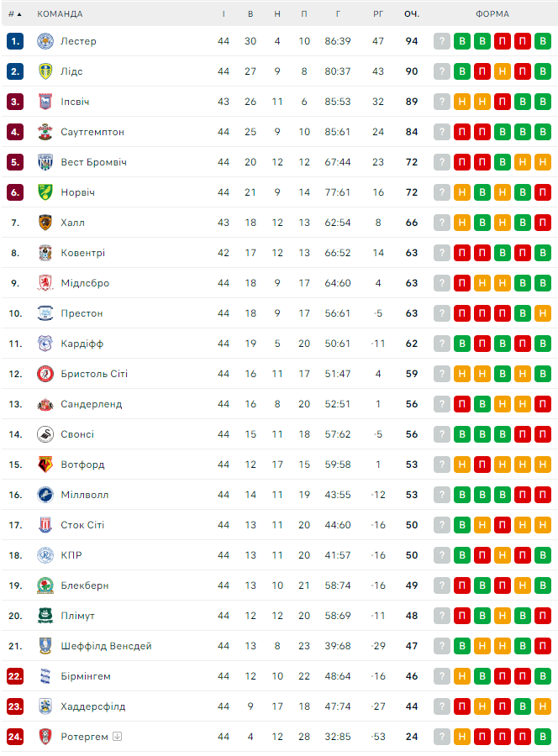The image size is (558, 756).
Task: Click the Норвіч yellow club badge
Action: pyautogui.click(x=45, y=192)
